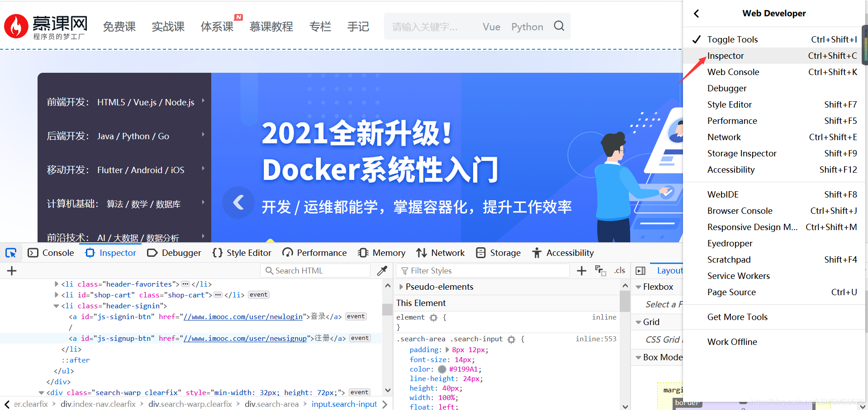Open the 专栏 nav link
Viewport: 868px width, 410px height.
(x=320, y=27)
